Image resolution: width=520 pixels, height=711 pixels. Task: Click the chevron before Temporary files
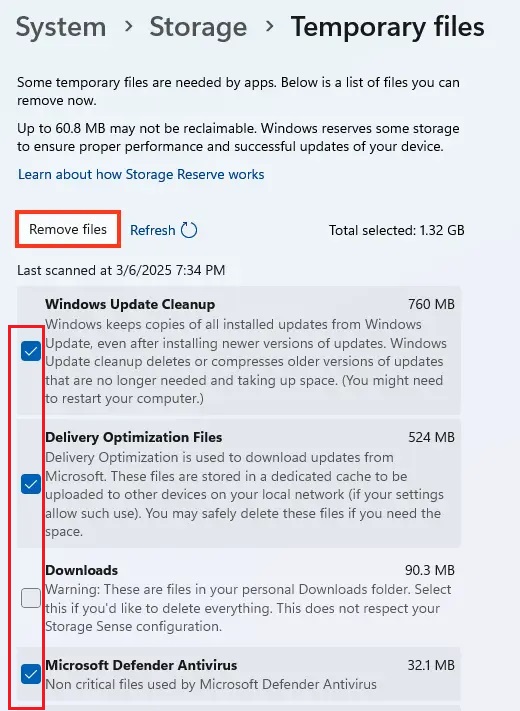pos(269,26)
